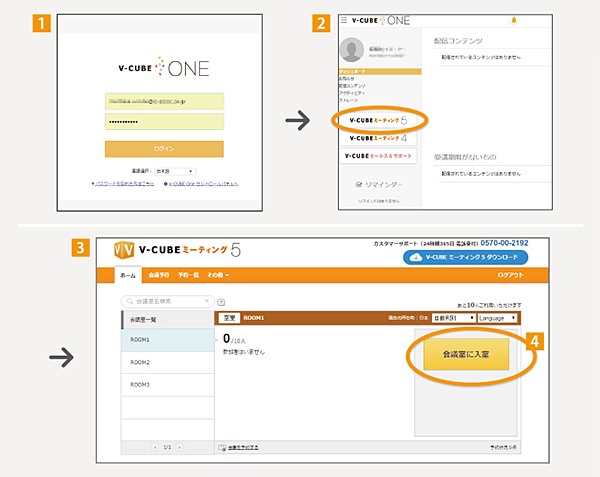Click the cube logo of V-CUBE Meeting 5

124,250
